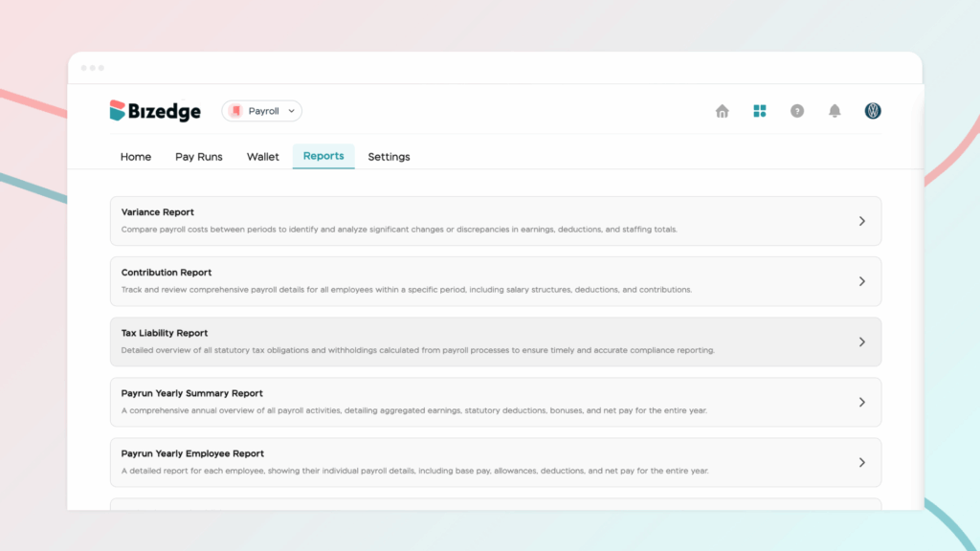This screenshot has height=551, width=980.
Task: Switch to the Home tab
Action: pos(136,157)
